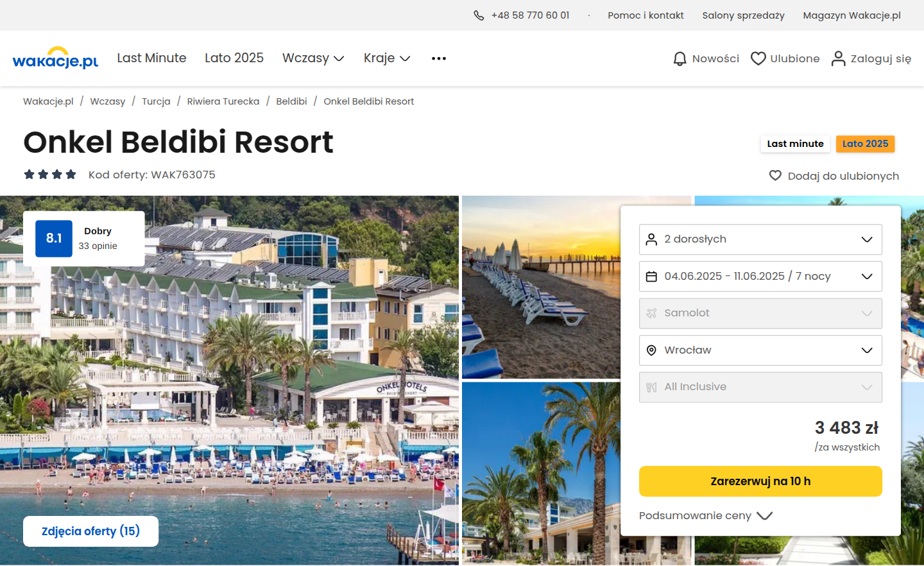Open Zdjęcia oferty (15) gallery
924x566 pixels.
pos(90,531)
